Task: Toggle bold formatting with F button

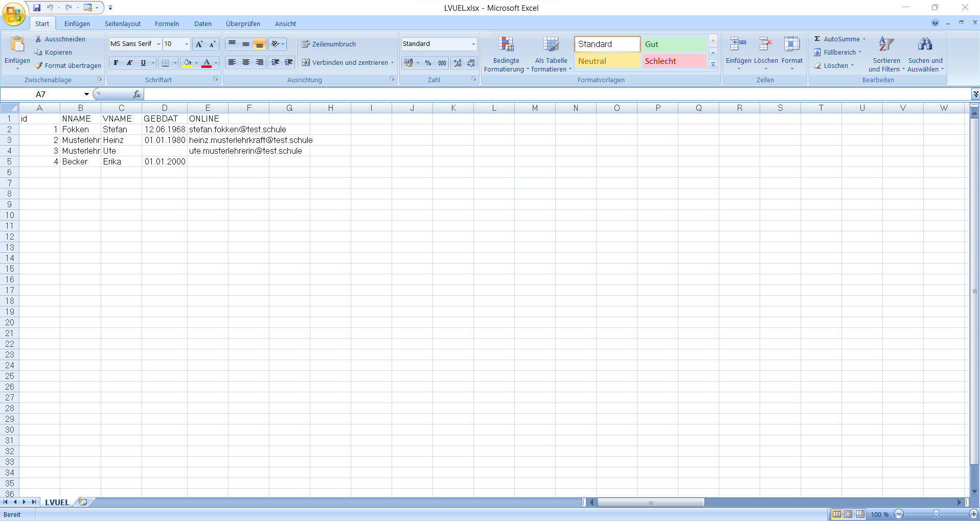Action: [116, 63]
